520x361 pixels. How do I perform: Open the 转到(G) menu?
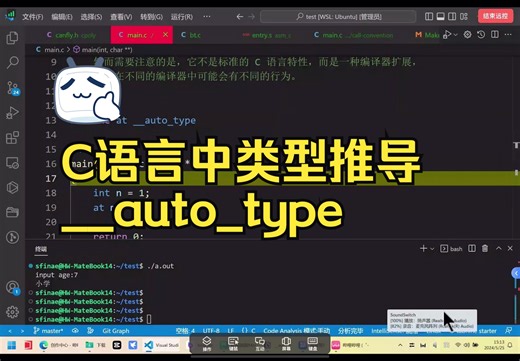(151, 17)
